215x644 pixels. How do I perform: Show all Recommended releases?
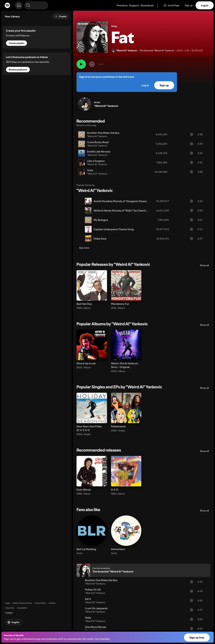pyautogui.click(x=204, y=451)
